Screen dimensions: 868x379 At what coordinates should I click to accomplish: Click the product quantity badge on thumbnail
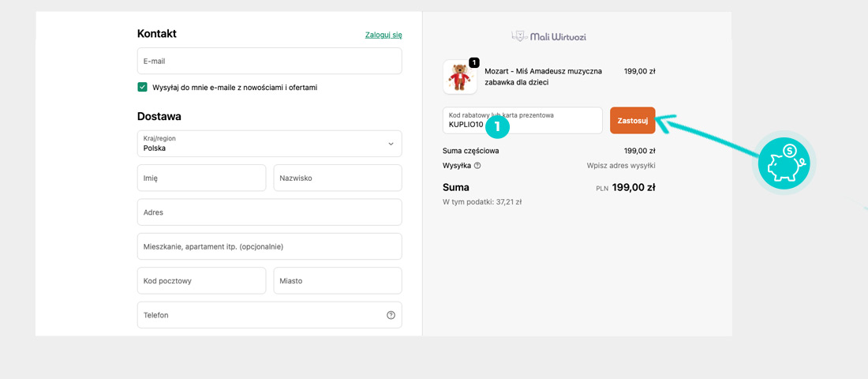pyautogui.click(x=473, y=62)
